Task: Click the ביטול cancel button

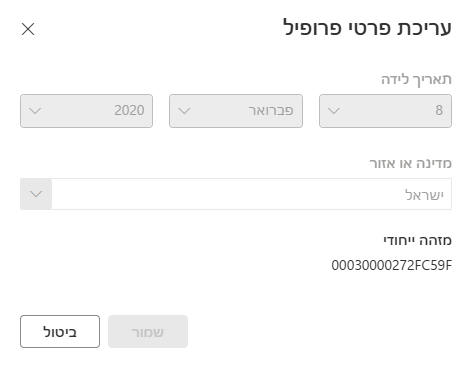Action: coord(60,331)
